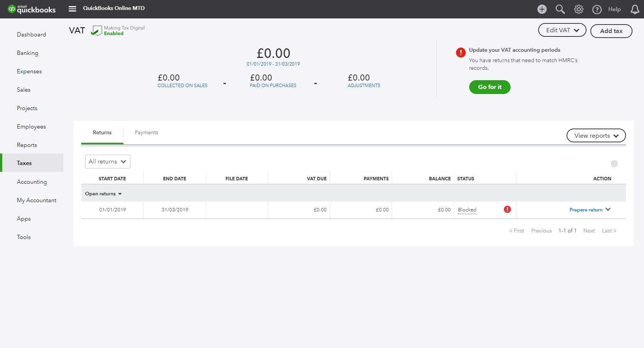This screenshot has height=348, width=644.
Task: Click the QuickBooks logo
Action: click(x=32, y=9)
